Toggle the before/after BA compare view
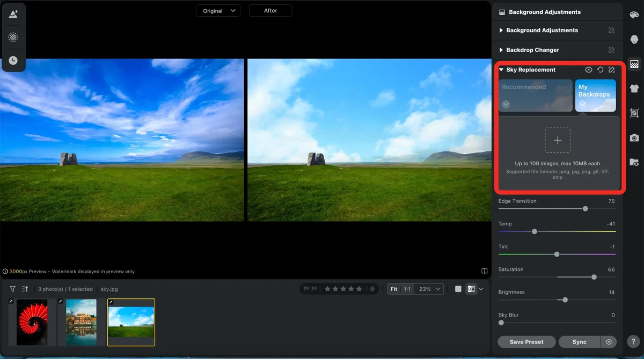The width and height of the screenshot is (644, 359). tap(471, 289)
